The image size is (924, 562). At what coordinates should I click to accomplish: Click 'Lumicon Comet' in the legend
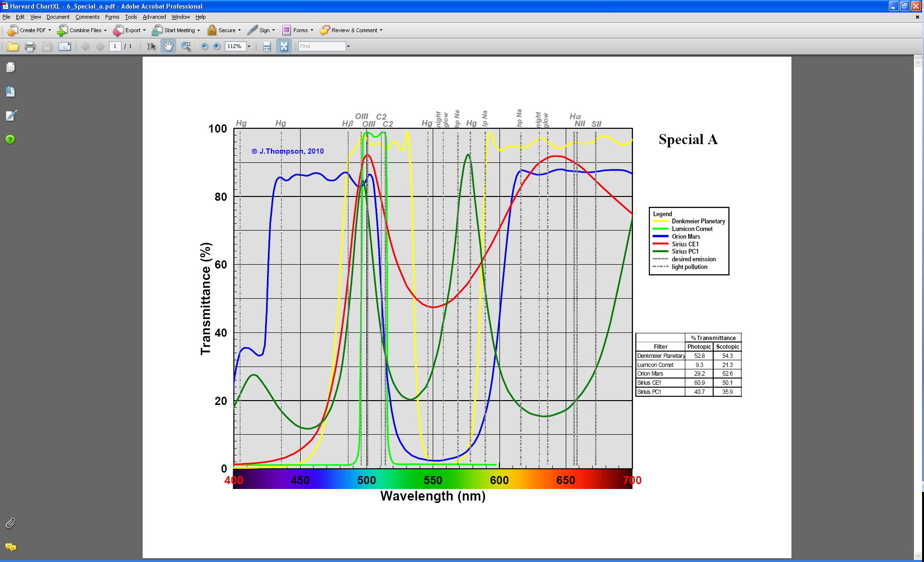click(692, 229)
